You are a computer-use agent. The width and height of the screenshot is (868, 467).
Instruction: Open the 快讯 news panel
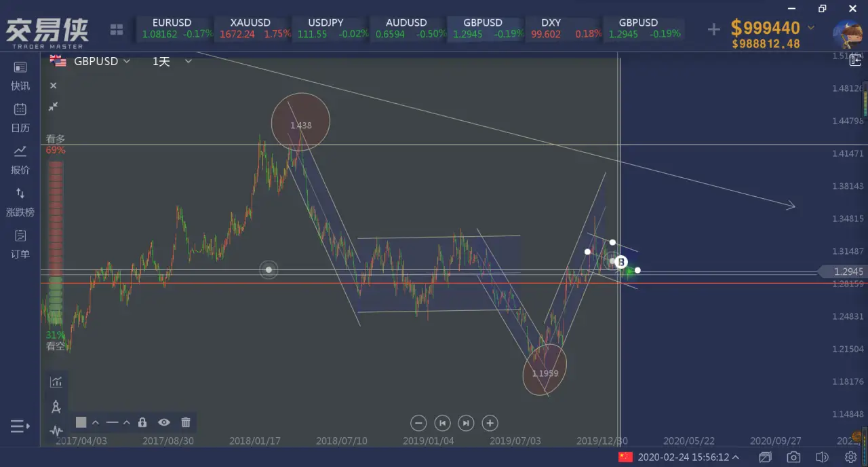point(20,76)
